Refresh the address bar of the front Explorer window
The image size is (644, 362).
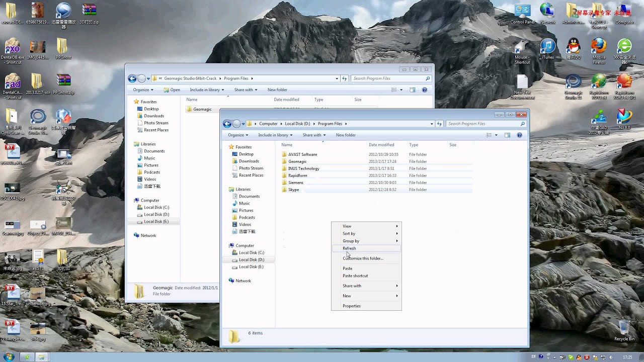coord(440,124)
